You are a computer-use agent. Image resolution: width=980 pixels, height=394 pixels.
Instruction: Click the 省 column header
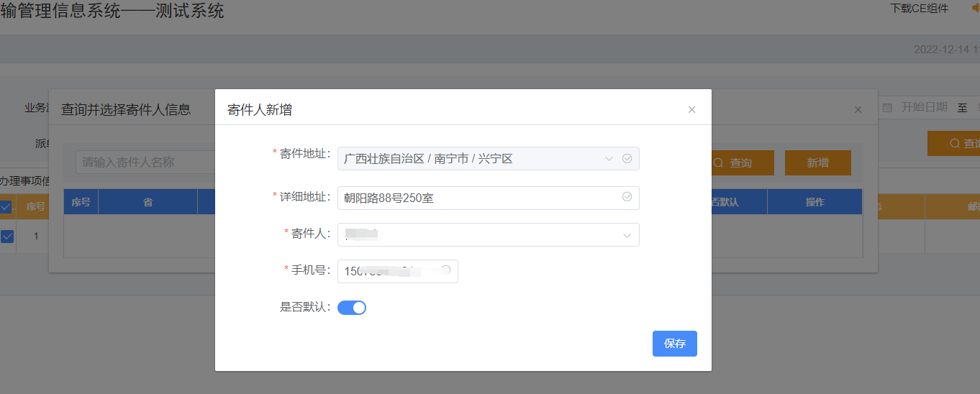click(x=148, y=202)
